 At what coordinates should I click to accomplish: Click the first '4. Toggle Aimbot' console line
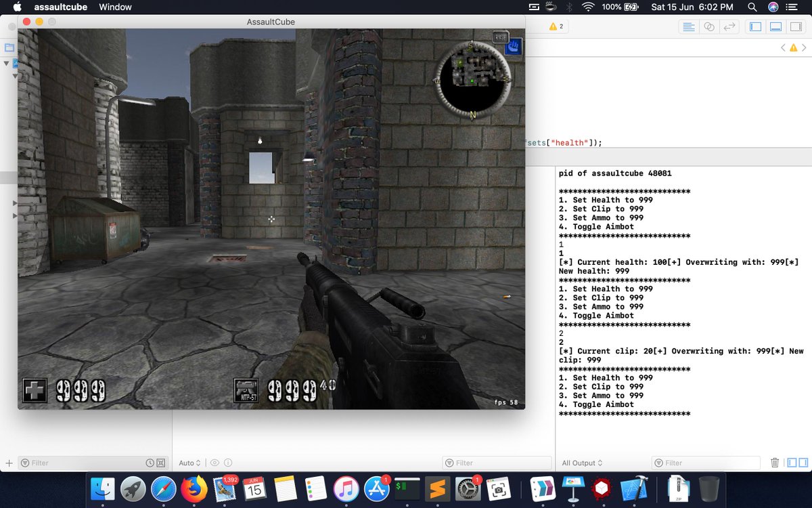[596, 227]
